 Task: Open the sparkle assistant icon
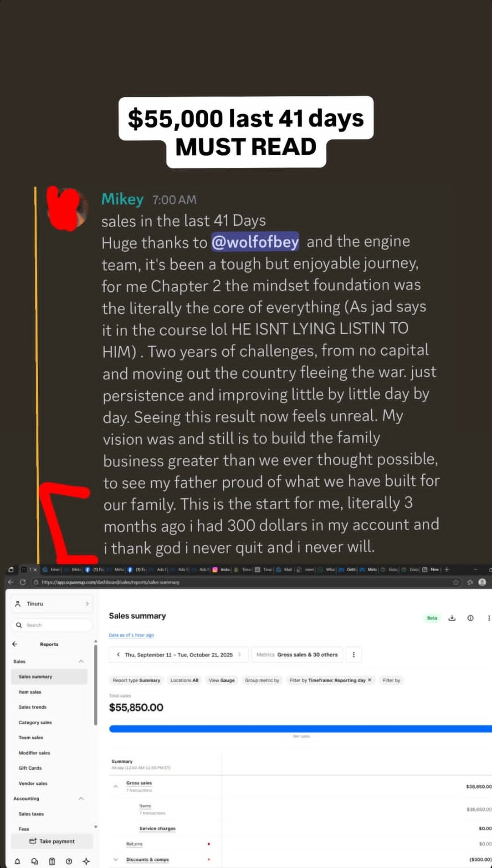(x=86, y=861)
